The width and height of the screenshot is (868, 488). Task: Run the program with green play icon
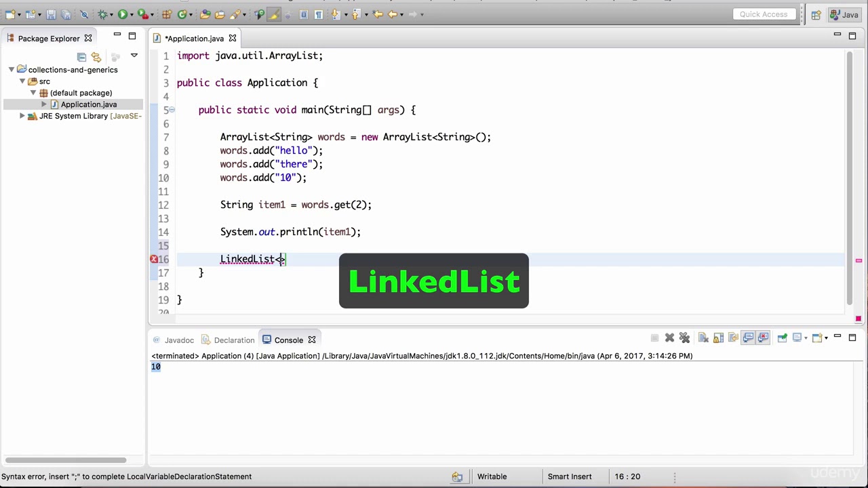tap(123, 14)
